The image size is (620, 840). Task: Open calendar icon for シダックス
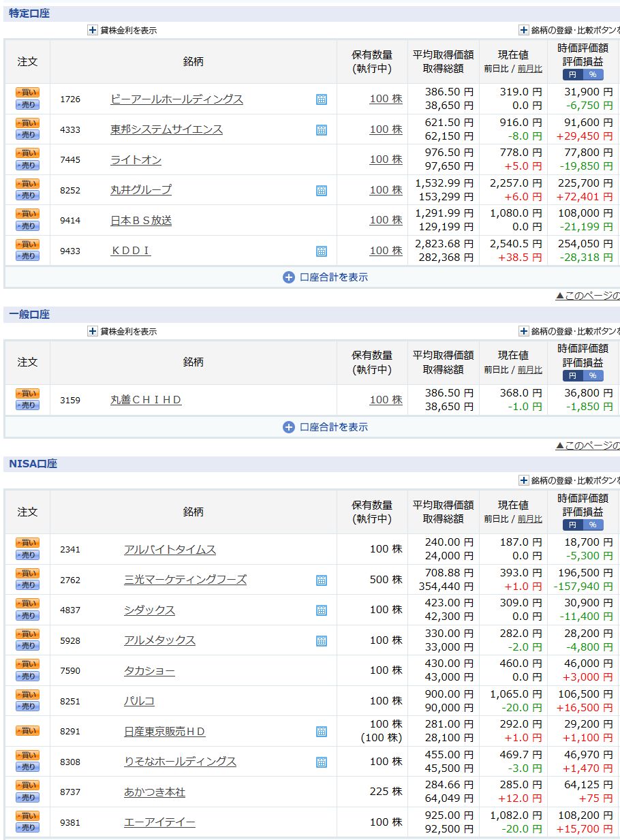322,610
